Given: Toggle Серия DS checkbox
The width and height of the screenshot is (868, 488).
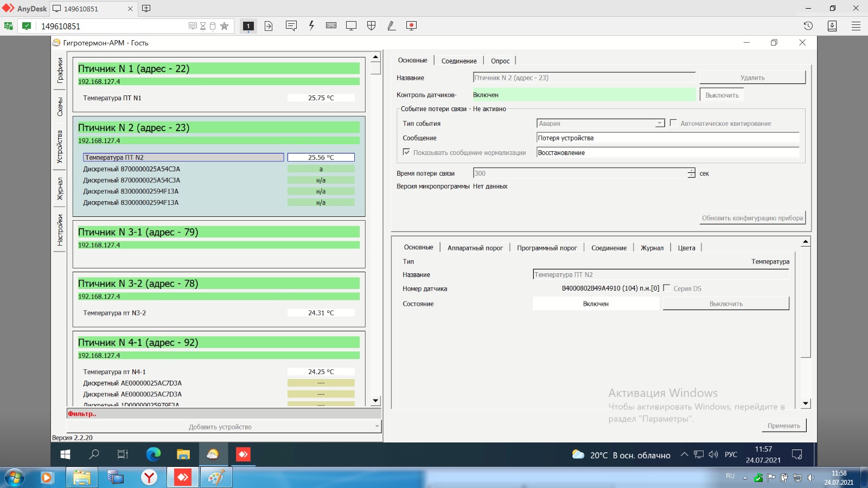Looking at the screenshot, I should [667, 288].
